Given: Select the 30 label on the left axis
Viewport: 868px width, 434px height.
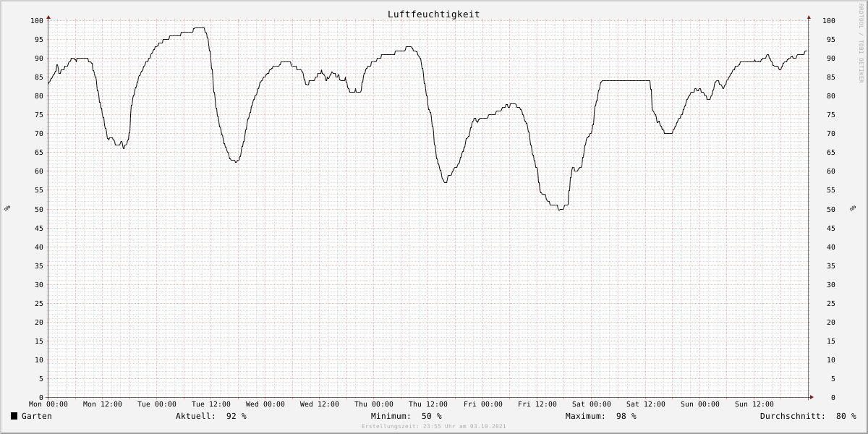Looking at the screenshot, I should pos(39,284).
